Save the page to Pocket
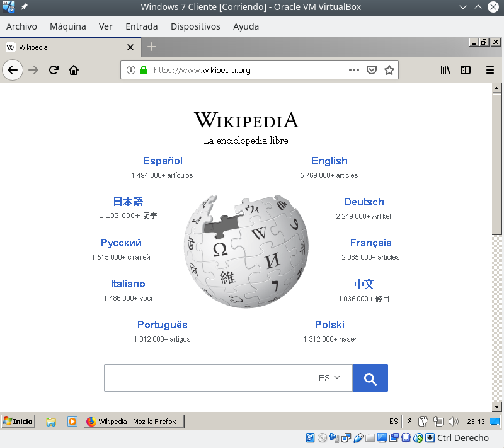The width and height of the screenshot is (504, 448). click(372, 70)
